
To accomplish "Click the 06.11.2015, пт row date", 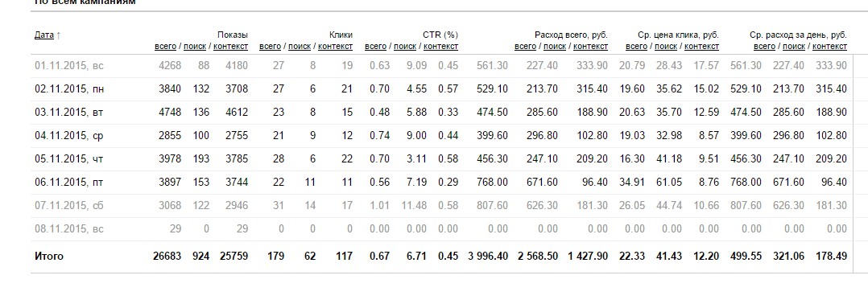I will 68,183.
